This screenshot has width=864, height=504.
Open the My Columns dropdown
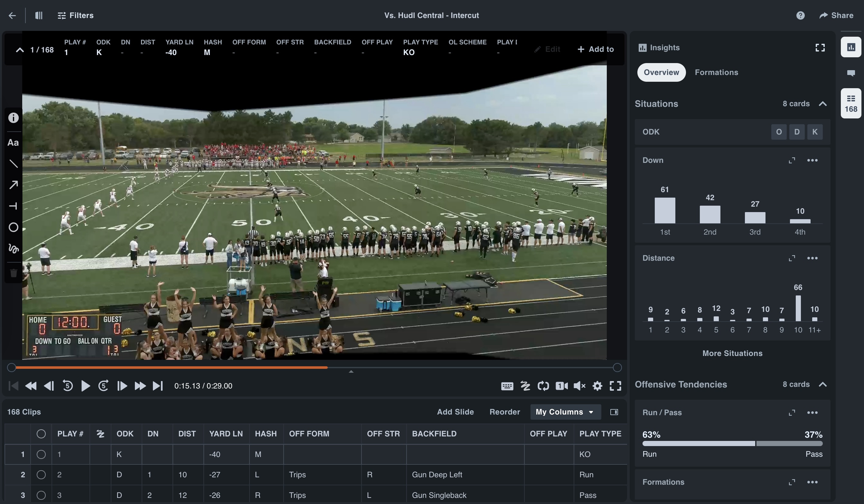[x=565, y=412]
